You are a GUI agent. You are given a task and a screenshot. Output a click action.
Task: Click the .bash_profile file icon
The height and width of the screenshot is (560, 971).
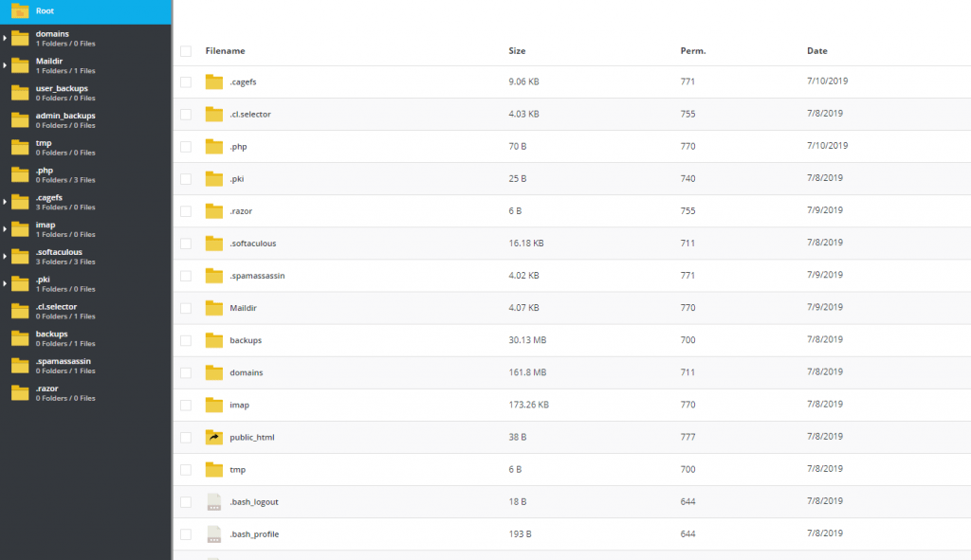214,533
